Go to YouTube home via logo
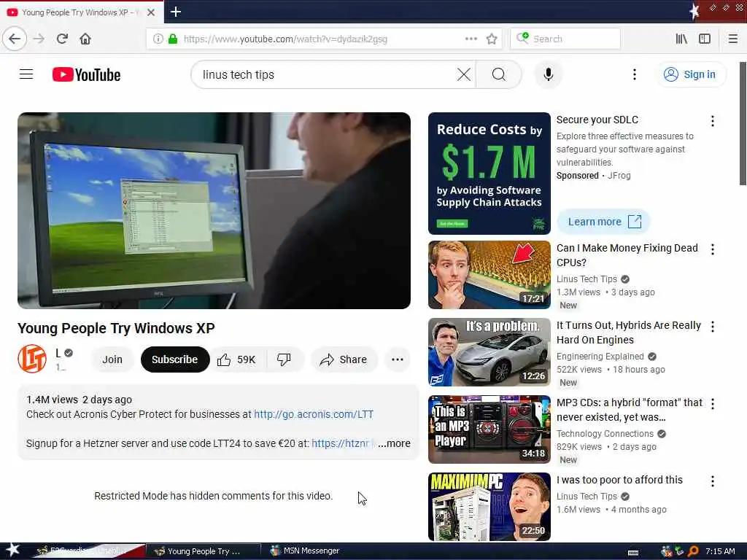Screen dimensions: 747x560 click(x=86, y=75)
